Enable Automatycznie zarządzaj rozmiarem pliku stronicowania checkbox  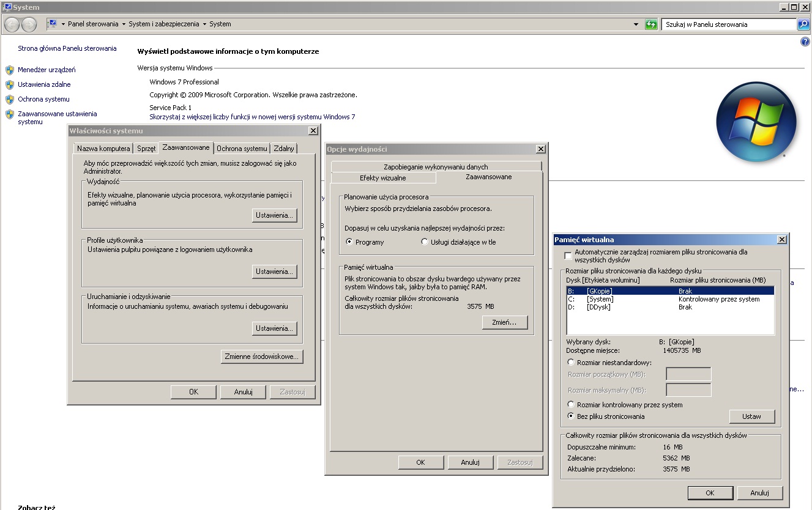(x=568, y=255)
